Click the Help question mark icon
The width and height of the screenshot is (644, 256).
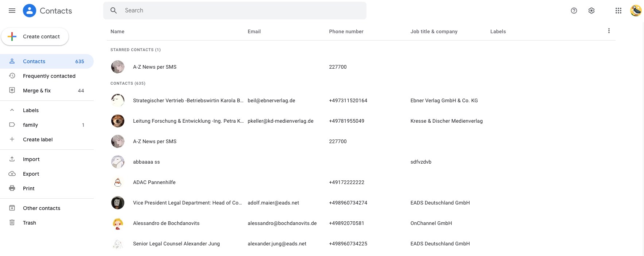574,11
